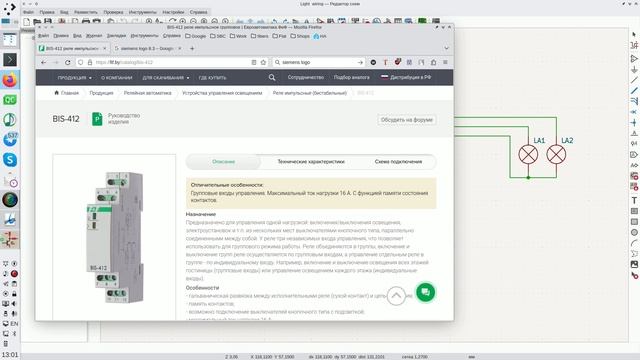The height and width of the screenshot is (360, 640).
Task: Select the Add hierarchical sheet tool in KiCad
Action: [634, 176]
